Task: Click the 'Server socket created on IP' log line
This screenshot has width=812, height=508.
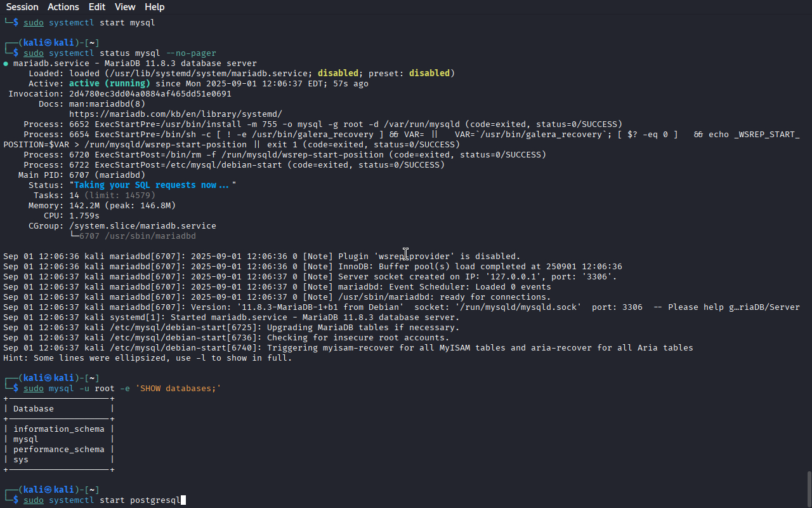Action: tap(310, 277)
